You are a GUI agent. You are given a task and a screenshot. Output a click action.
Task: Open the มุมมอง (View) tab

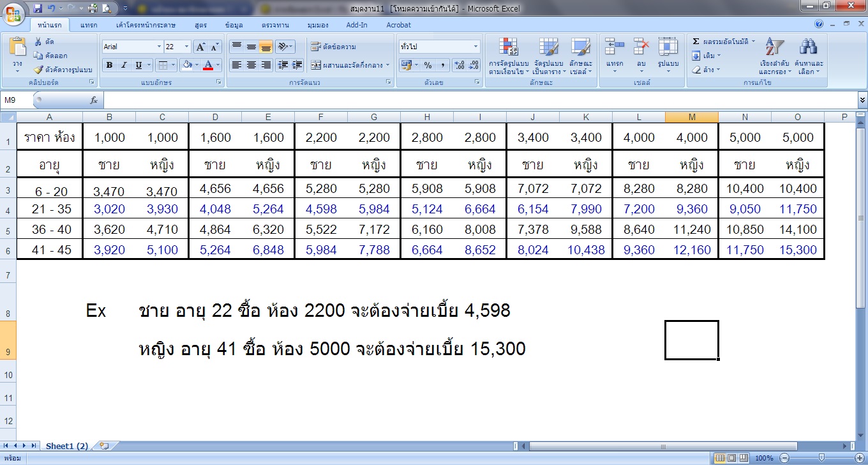pos(318,25)
